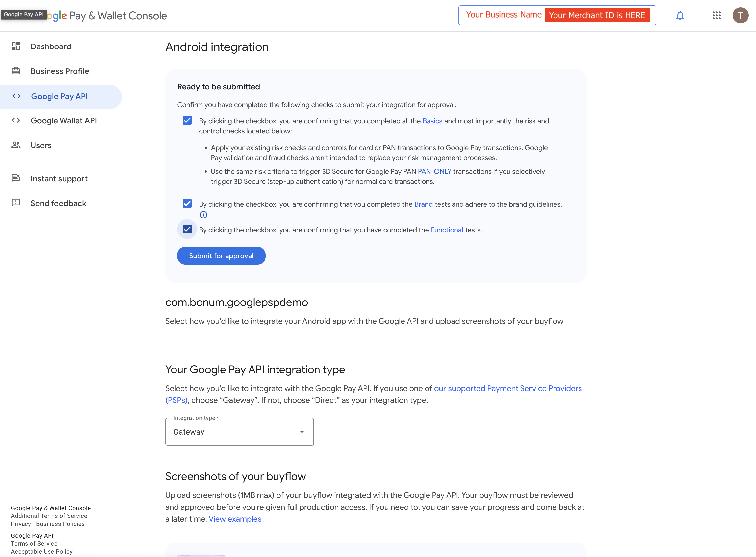Click the Users people icon
Image resolution: width=756 pixels, height=557 pixels.
point(16,145)
